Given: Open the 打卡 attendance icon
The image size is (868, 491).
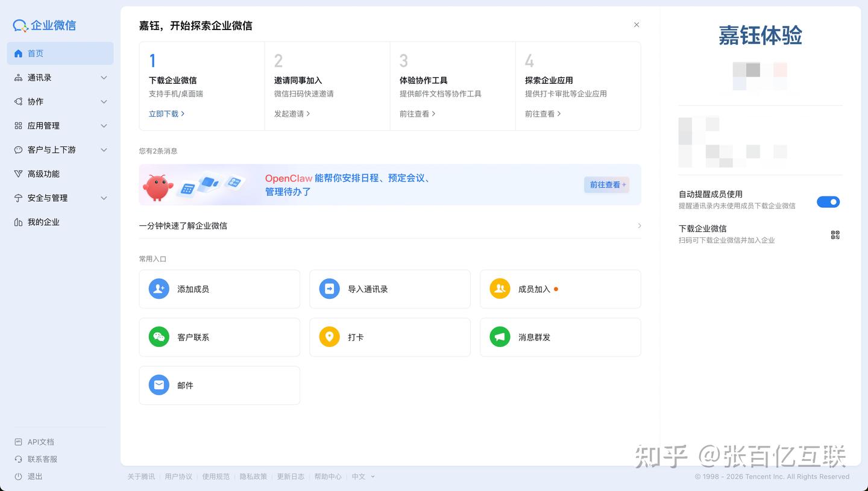Looking at the screenshot, I should pos(329,337).
